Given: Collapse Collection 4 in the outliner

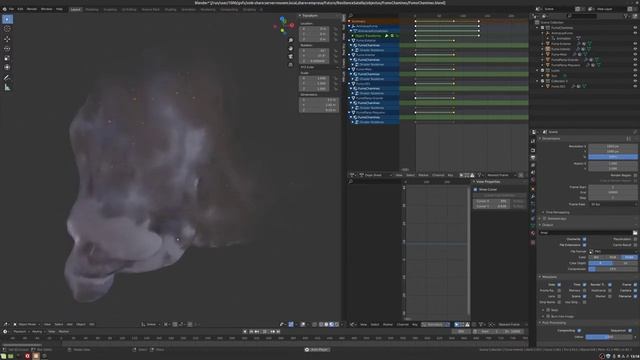Looking at the screenshot, I should [x=538, y=81].
